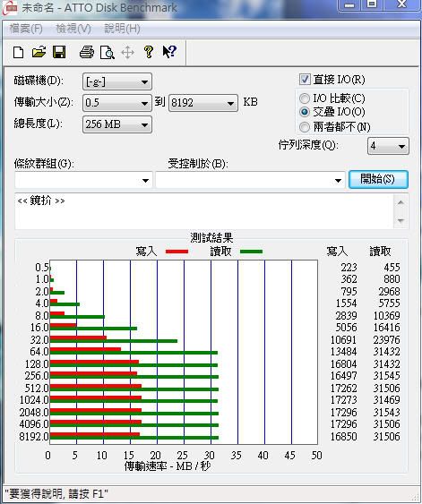Save benchmark results with floppy icon

point(59,52)
